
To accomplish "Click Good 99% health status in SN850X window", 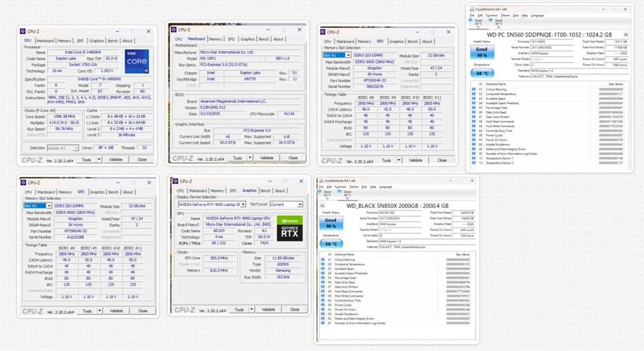I will (x=331, y=223).
